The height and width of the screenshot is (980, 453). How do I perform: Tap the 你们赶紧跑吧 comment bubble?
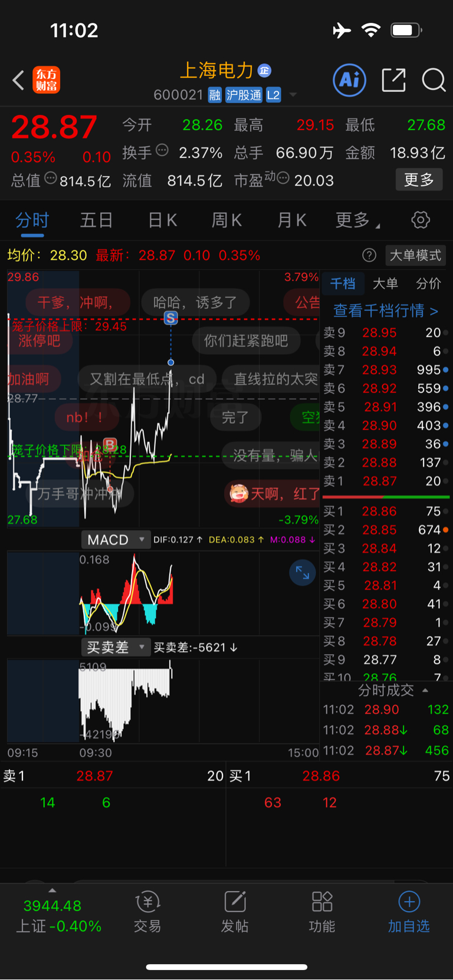246,341
